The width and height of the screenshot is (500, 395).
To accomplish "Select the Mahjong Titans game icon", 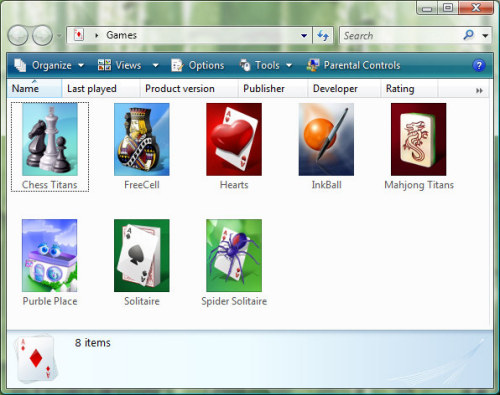I will click(419, 139).
